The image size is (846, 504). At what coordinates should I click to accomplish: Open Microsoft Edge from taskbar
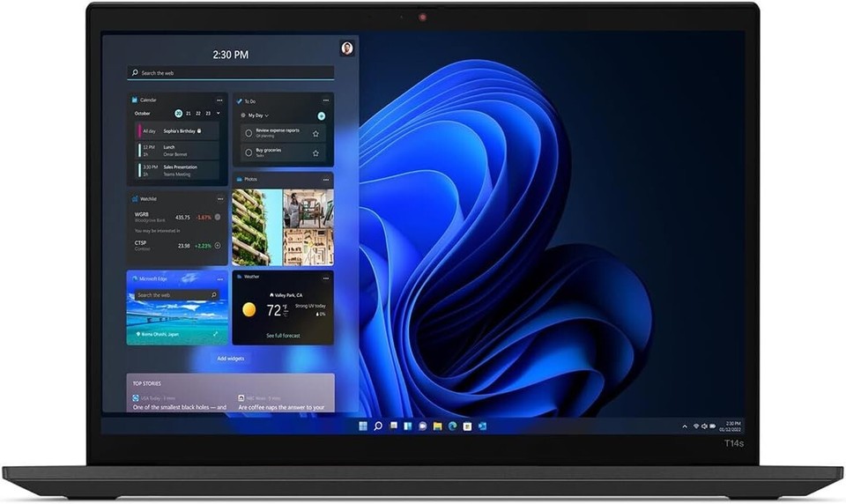[452, 426]
